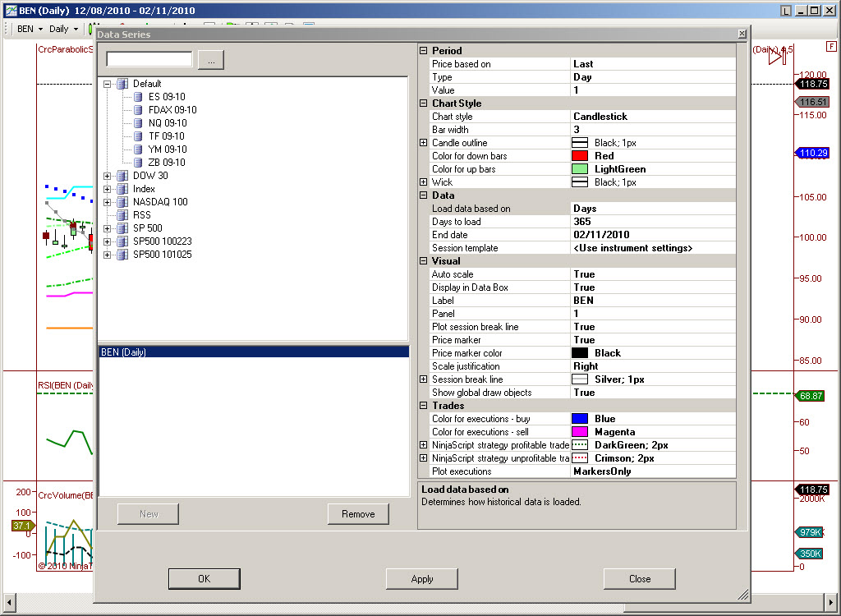841x616 pixels.
Task: Click the Apply button
Action: point(422,579)
